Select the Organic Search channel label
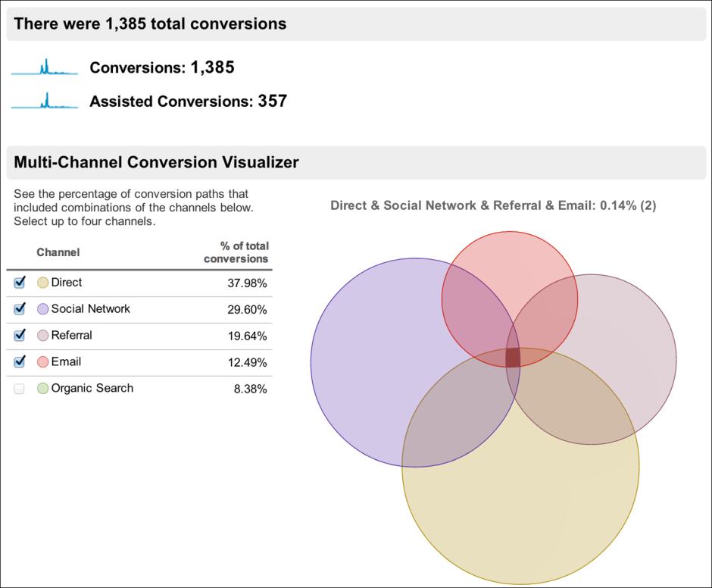712x588 pixels. pyautogui.click(x=92, y=388)
